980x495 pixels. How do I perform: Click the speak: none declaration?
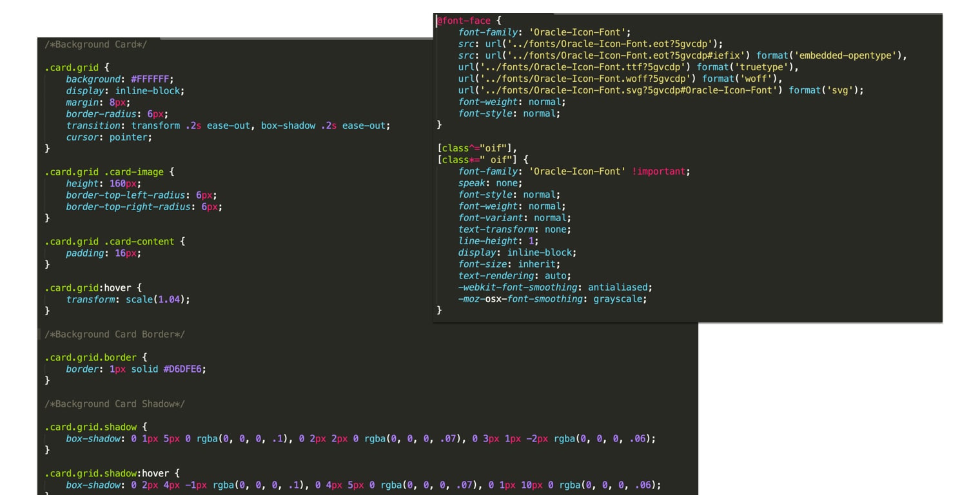[x=490, y=184]
